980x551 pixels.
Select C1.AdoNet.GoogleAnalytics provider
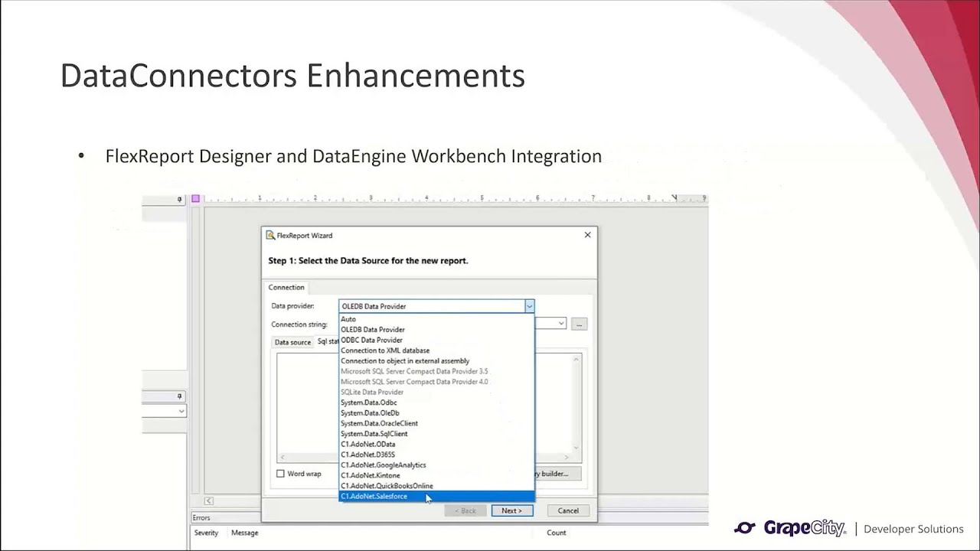pyautogui.click(x=436, y=465)
